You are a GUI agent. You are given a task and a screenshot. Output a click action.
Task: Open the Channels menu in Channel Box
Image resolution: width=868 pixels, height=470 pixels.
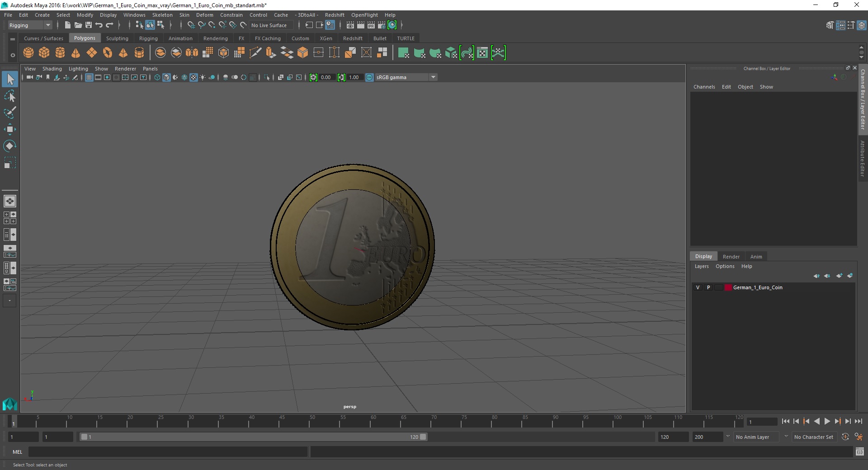coord(704,87)
